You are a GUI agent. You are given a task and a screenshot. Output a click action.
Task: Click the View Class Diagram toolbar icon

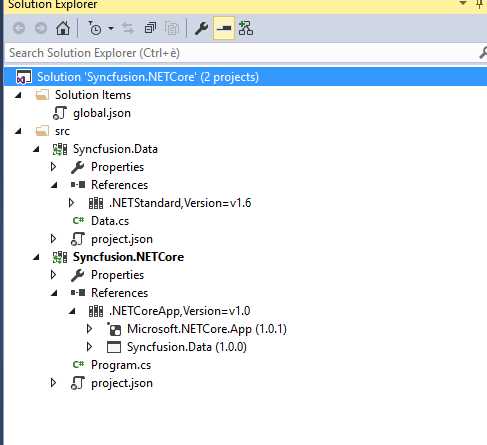246,28
